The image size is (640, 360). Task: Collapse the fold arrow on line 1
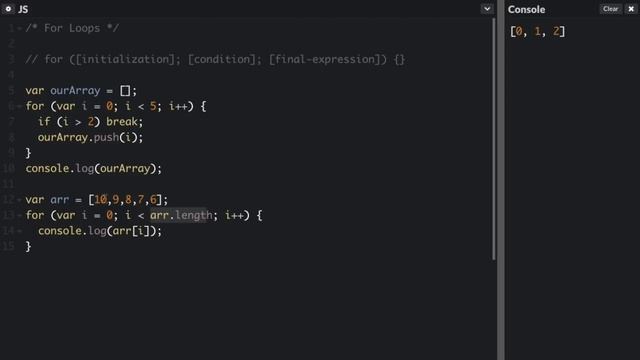coord(19,29)
